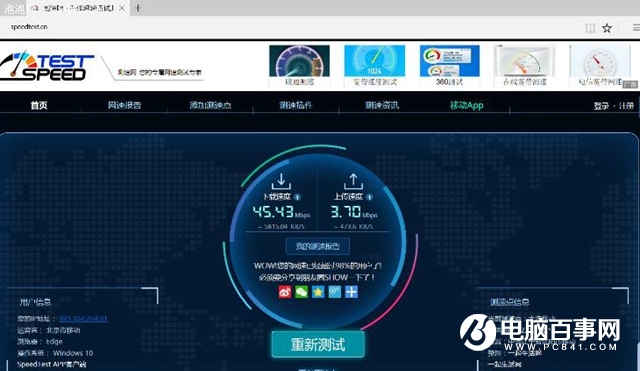Screen dimensions: 640x371
Task: Select the WOW speed exceeds 98% message
Action: click(318, 266)
